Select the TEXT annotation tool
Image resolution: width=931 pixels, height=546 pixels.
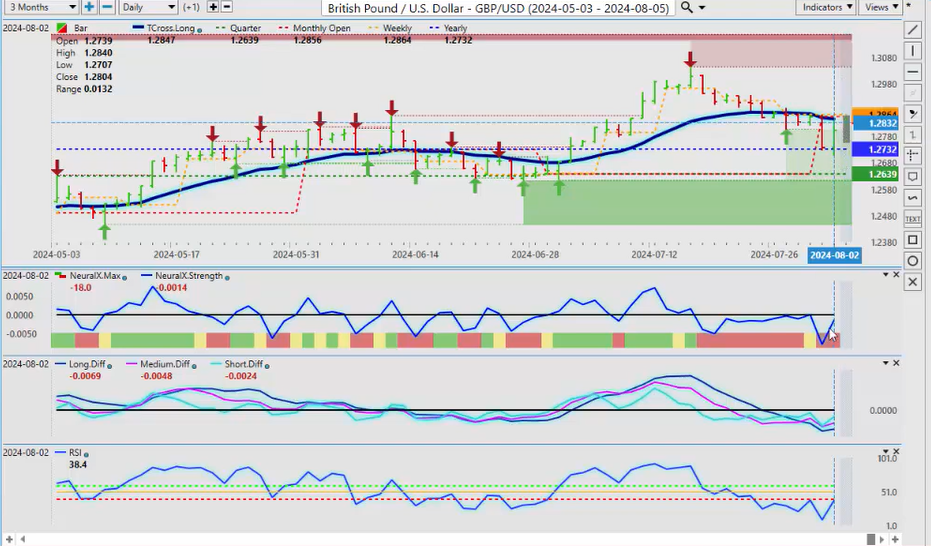[x=913, y=219]
